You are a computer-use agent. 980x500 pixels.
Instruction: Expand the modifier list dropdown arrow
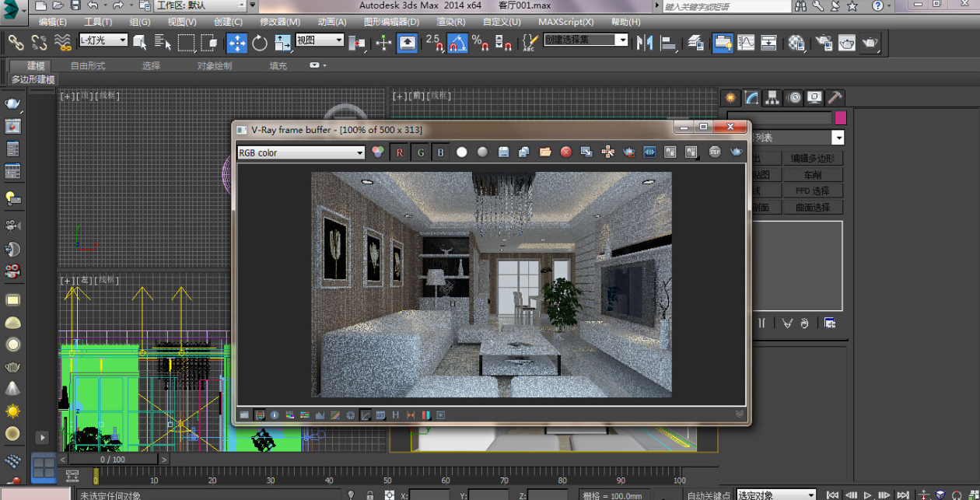coord(838,138)
